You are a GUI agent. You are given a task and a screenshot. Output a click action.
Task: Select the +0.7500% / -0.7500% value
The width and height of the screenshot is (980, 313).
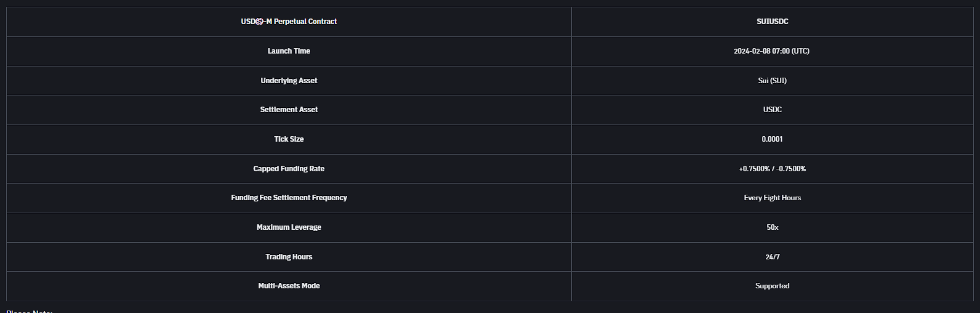point(772,169)
